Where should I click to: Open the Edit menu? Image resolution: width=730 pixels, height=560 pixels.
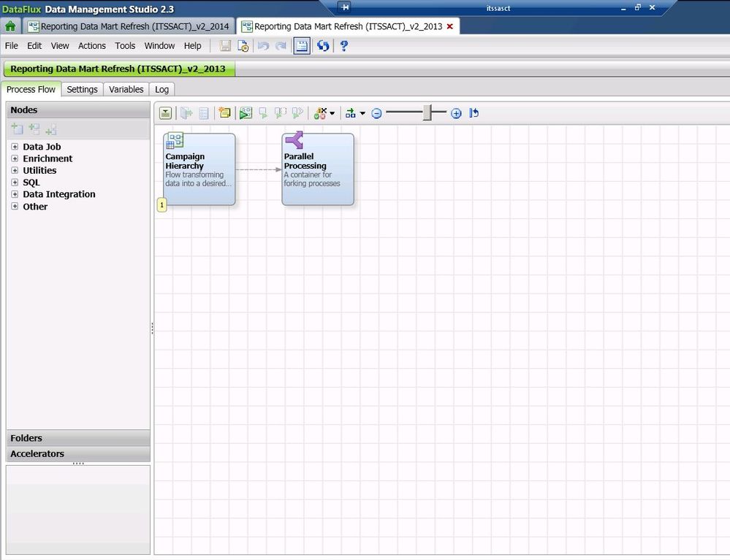(34, 45)
